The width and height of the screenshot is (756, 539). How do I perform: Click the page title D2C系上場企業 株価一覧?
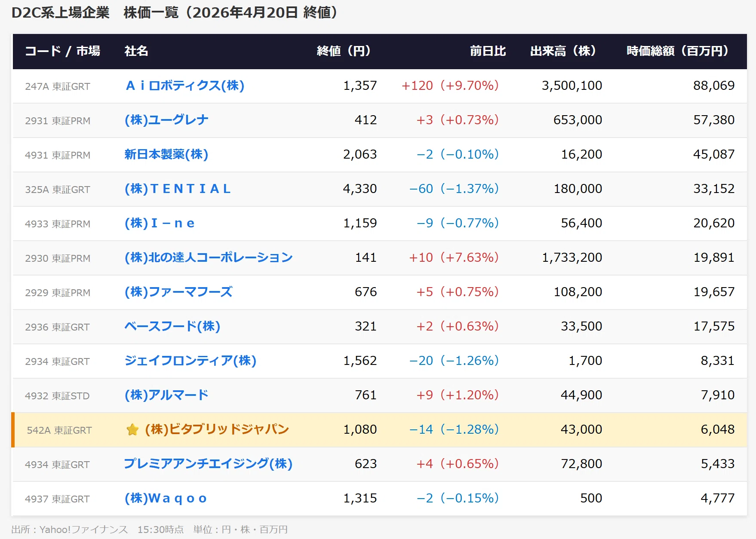click(95, 12)
